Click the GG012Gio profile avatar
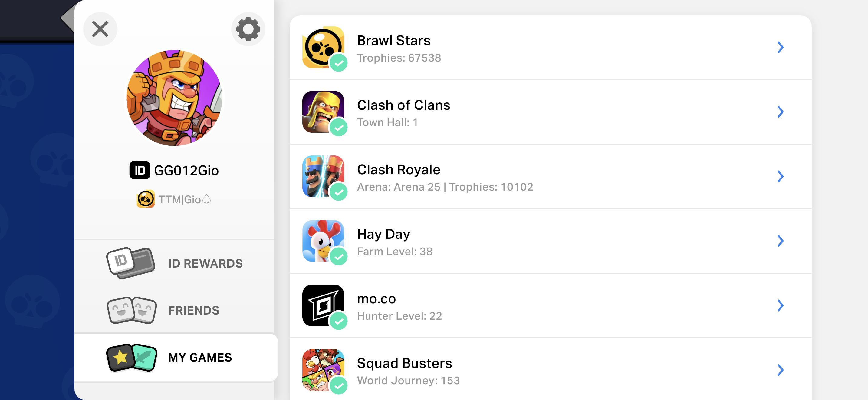 point(174,98)
